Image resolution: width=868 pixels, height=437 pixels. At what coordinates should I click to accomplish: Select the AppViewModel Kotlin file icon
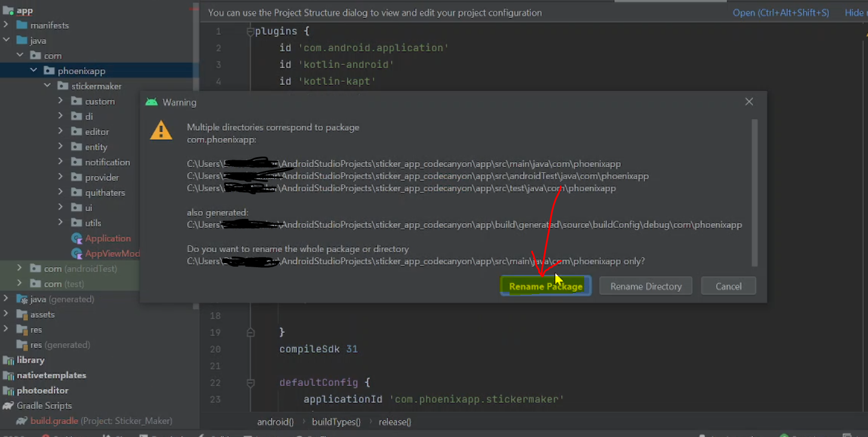click(76, 253)
